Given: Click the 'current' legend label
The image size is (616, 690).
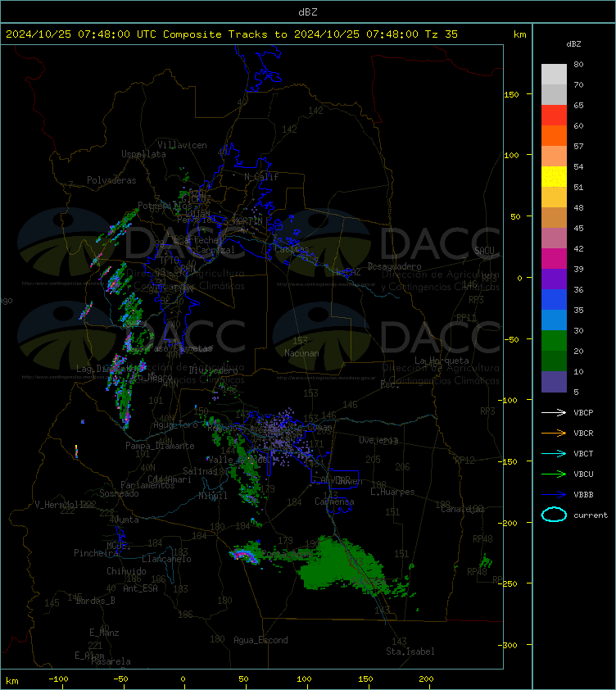Looking at the screenshot, I should point(591,515).
